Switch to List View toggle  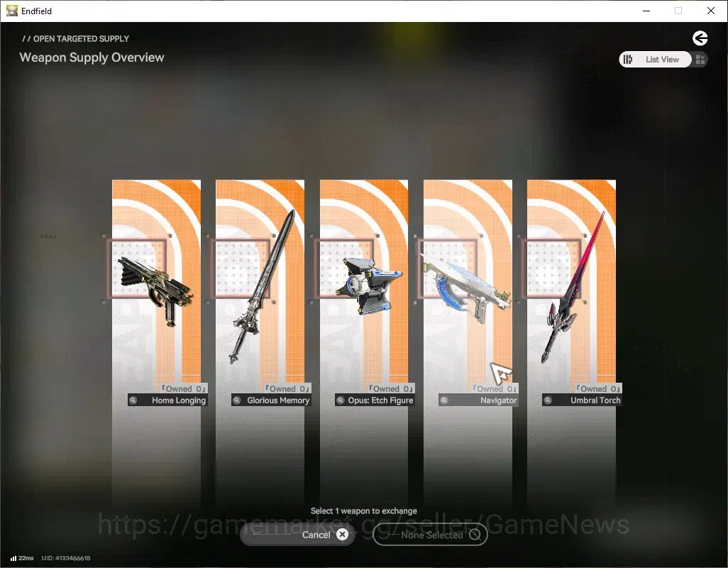[655, 60]
